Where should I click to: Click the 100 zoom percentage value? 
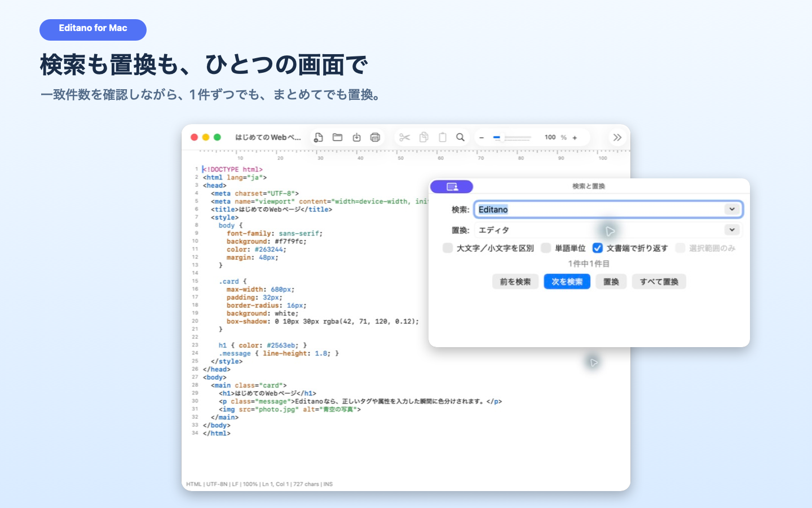coord(550,137)
